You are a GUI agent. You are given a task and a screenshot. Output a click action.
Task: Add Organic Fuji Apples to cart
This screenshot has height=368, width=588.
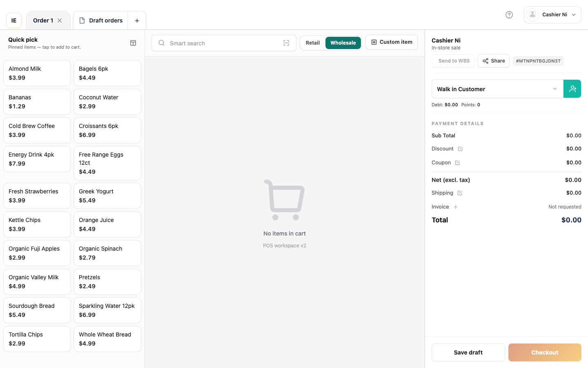(37, 253)
